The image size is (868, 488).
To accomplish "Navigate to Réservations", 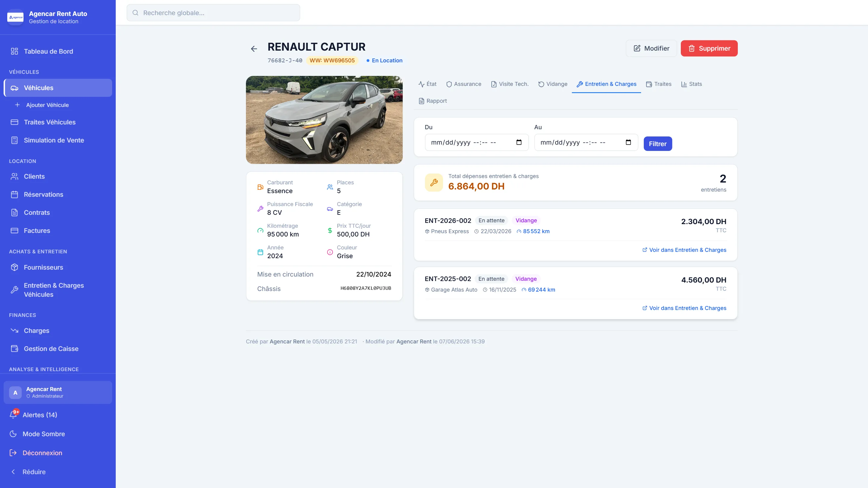I will tap(58, 195).
